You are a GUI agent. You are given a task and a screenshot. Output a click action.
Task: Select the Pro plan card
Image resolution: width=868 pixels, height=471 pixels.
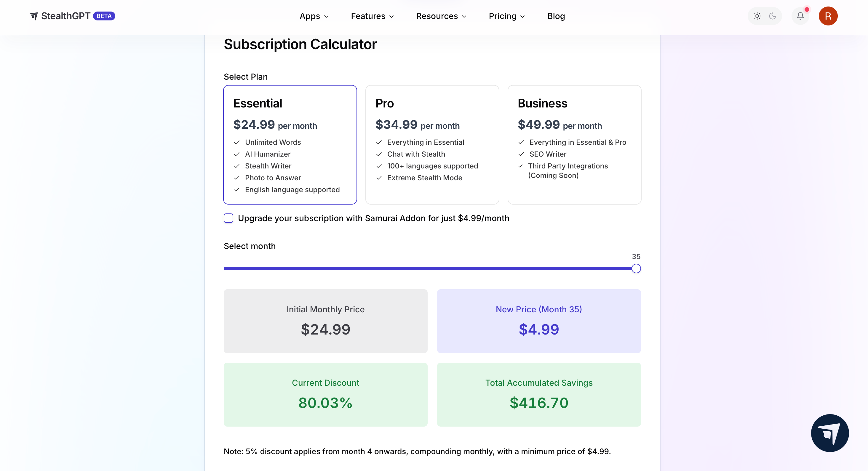[x=432, y=144]
